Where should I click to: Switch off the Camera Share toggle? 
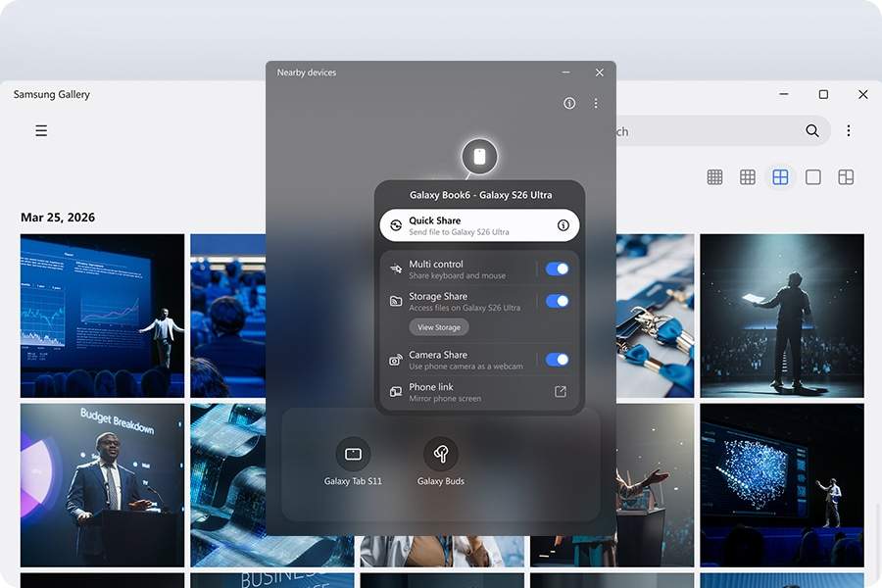557,360
